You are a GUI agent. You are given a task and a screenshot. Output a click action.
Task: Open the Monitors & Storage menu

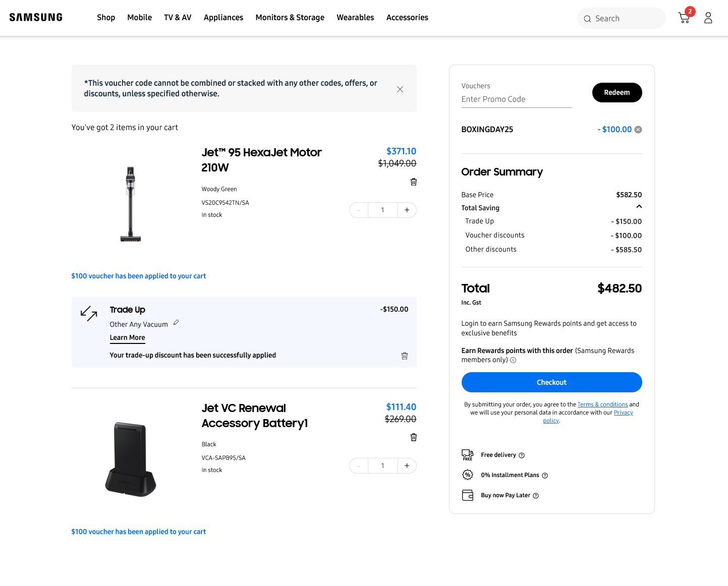click(x=290, y=18)
